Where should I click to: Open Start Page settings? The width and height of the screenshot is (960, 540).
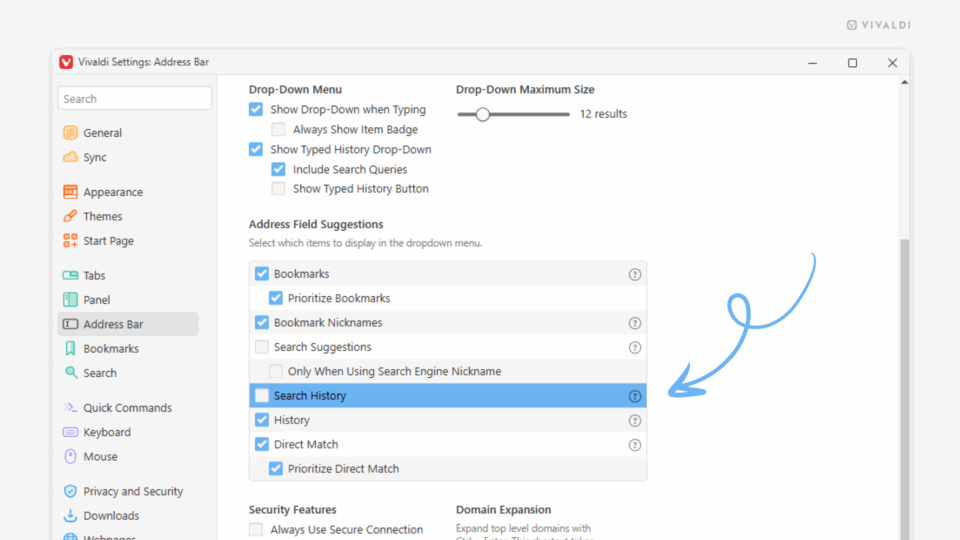pyautogui.click(x=108, y=241)
